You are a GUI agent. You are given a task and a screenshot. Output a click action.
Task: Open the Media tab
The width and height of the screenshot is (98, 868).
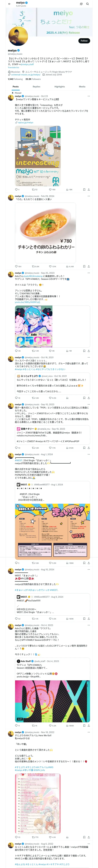(x=82, y=87)
